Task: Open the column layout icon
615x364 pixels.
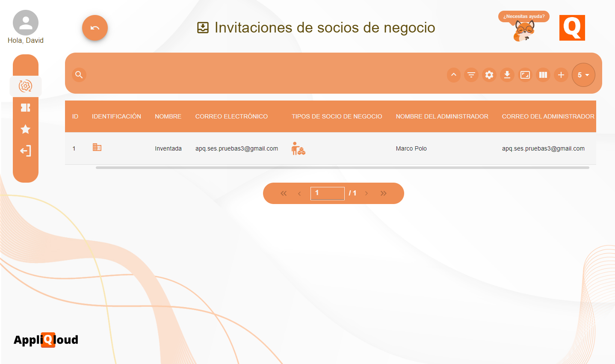Action: pyautogui.click(x=543, y=74)
